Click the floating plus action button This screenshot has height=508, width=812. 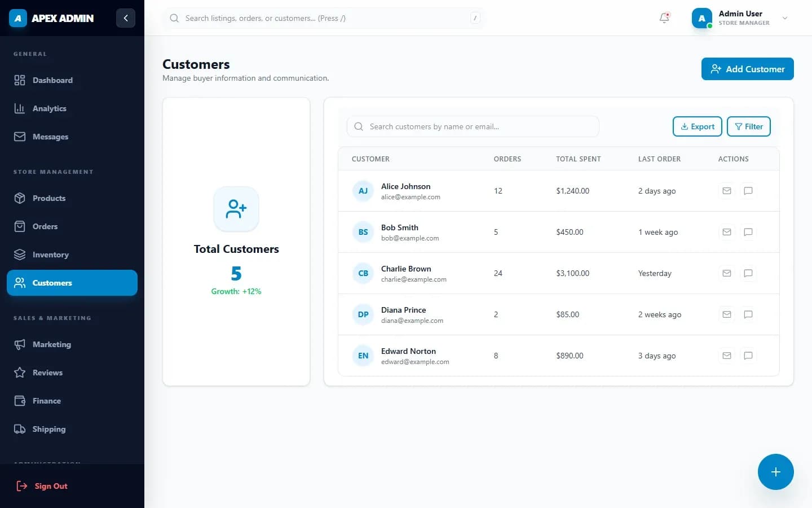click(775, 472)
